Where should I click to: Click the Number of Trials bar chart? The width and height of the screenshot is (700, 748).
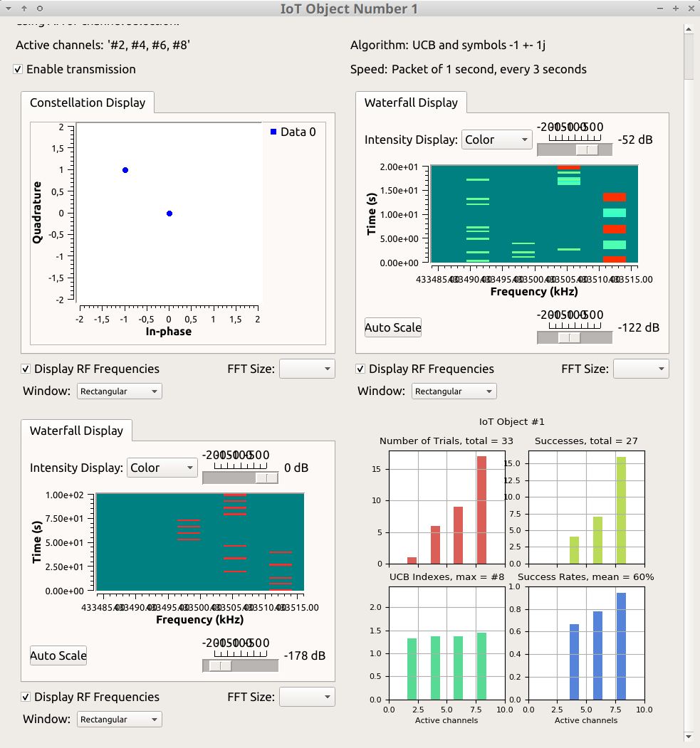point(446,507)
